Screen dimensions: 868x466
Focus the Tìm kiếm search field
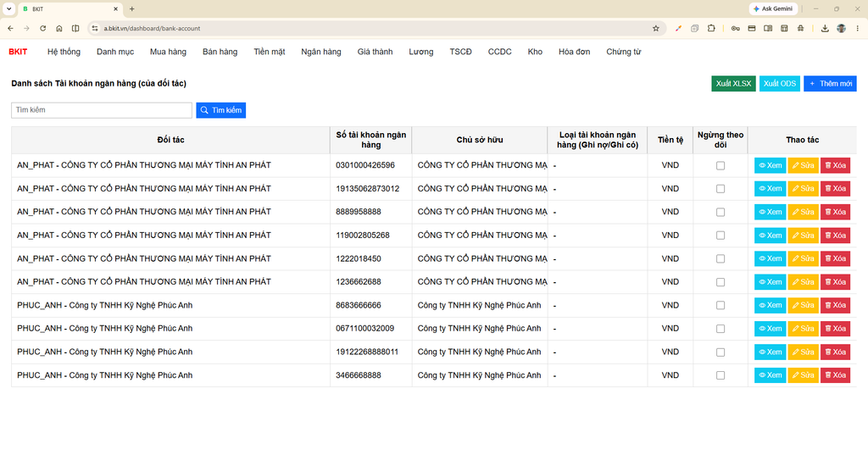(x=102, y=110)
